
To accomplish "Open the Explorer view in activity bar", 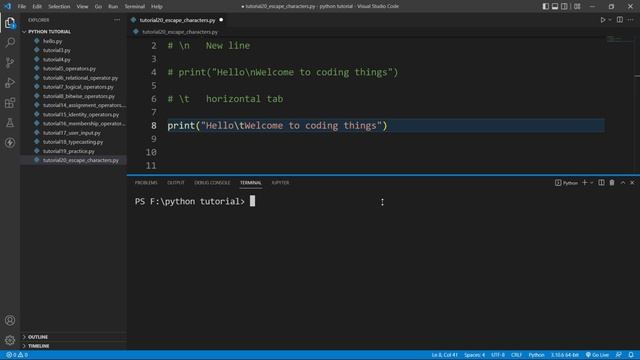I will (10, 23).
